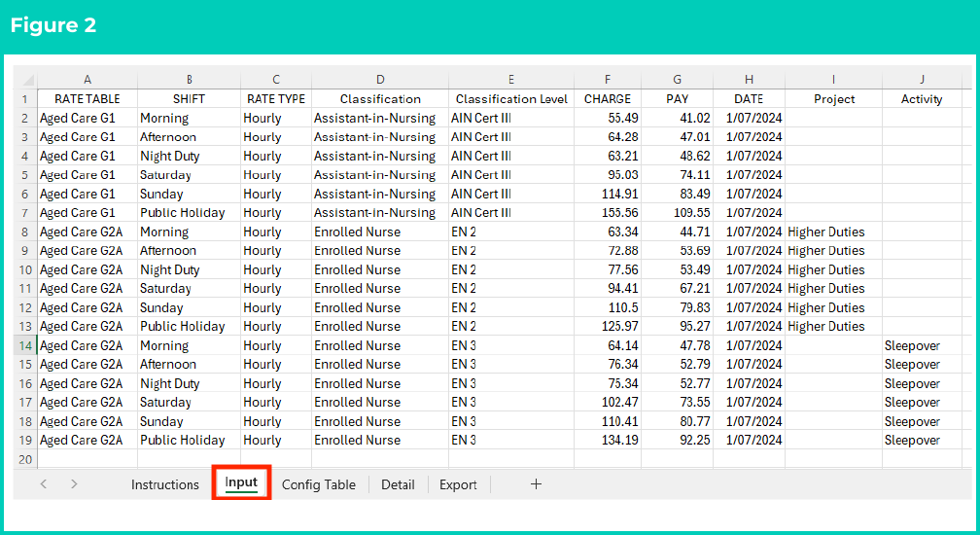Switch to Config Table sheet tab
The height and width of the screenshot is (535, 980).
point(319,484)
